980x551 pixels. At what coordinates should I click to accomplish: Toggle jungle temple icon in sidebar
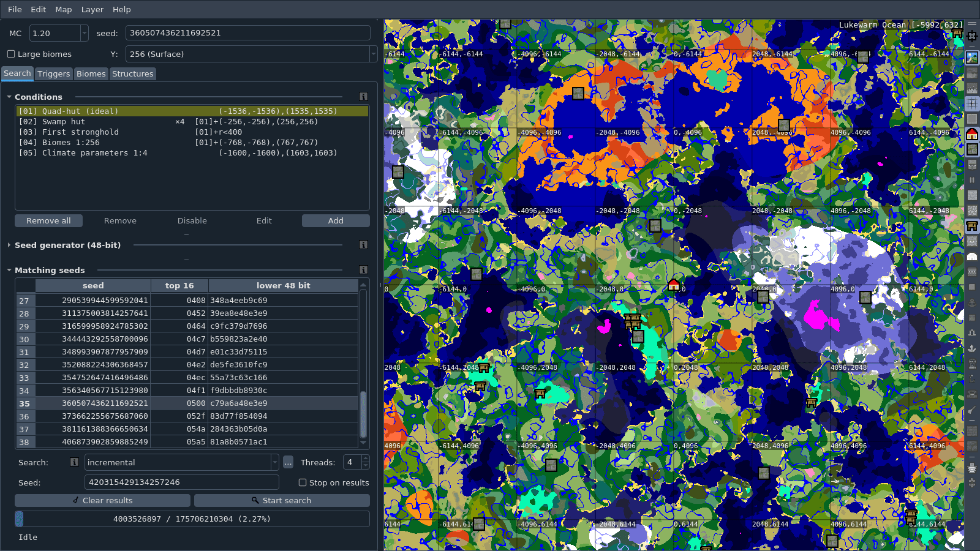pyautogui.click(x=972, y=211)
